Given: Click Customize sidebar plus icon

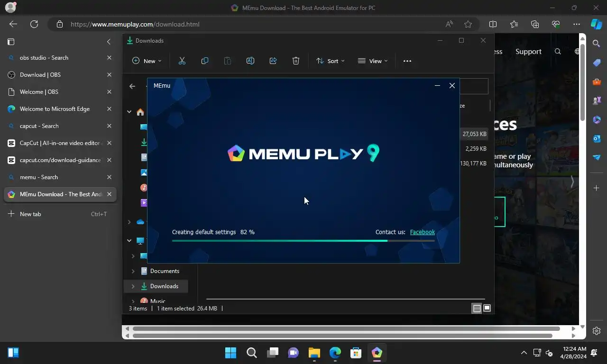Looking at the screenshot, I should tap(597, 188).
